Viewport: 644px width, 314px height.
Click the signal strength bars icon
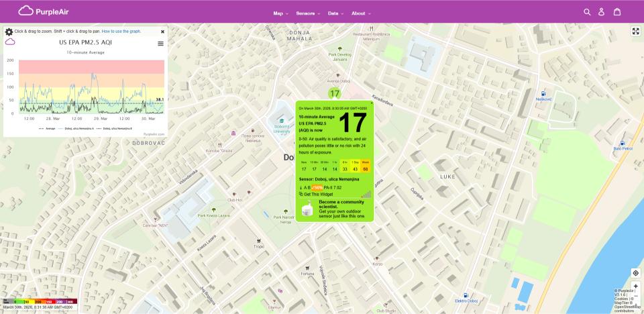pyautogui.click(x=366, y=194)
